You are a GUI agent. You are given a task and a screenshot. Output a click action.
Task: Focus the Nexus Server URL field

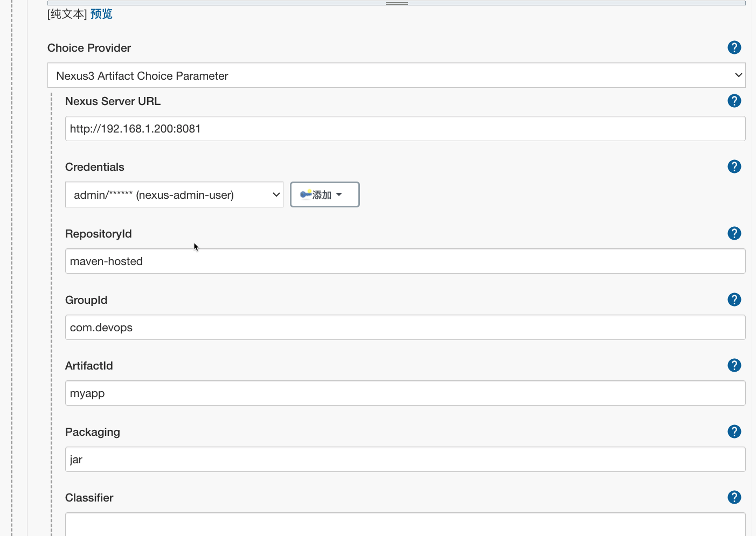coord(405,129)
